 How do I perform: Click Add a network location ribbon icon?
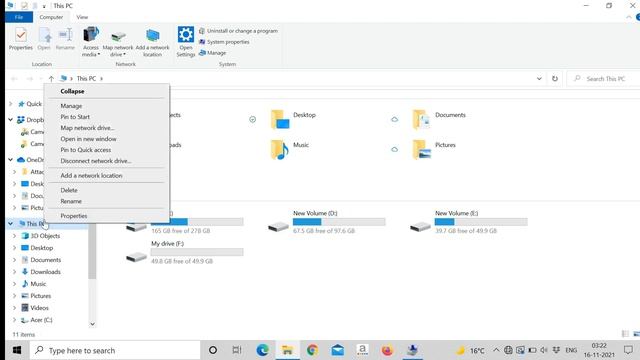[x=152, y=41]
